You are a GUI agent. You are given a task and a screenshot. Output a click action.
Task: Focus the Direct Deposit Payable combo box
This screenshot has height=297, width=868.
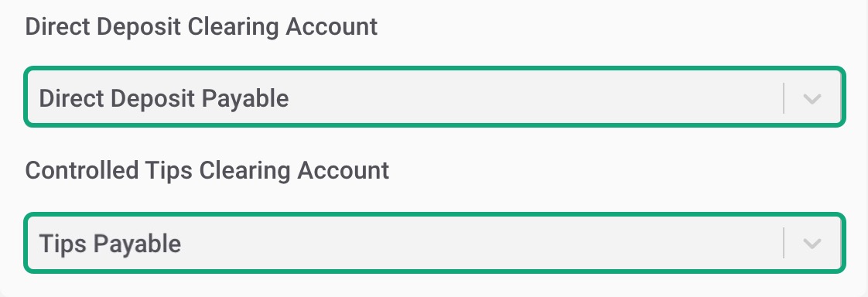pos(435,97)
